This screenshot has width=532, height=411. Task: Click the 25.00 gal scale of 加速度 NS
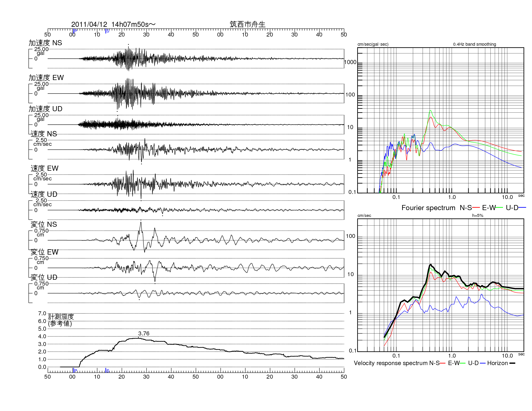pyautogui.click(x=41, y=51)
